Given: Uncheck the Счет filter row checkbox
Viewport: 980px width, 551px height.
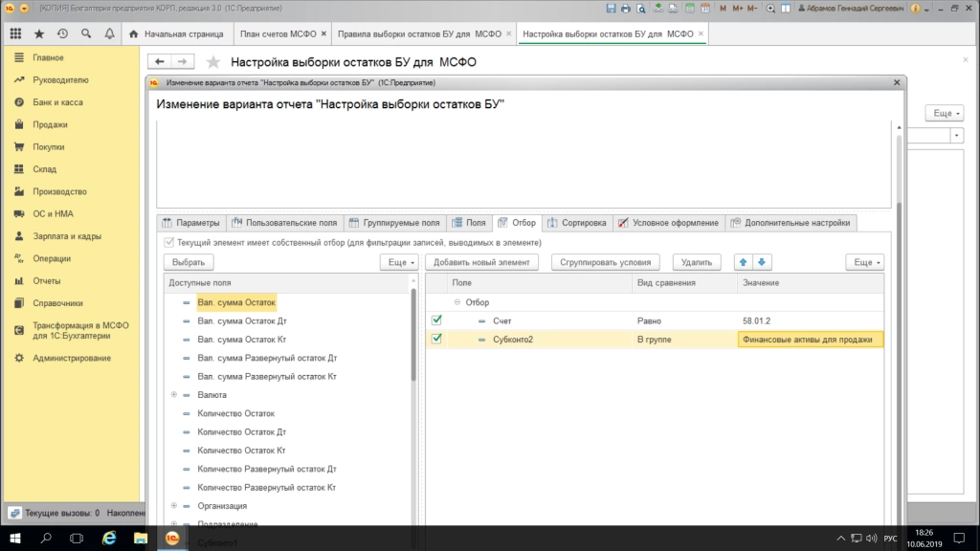Looking at the screenshot, I should coord(436,320).
